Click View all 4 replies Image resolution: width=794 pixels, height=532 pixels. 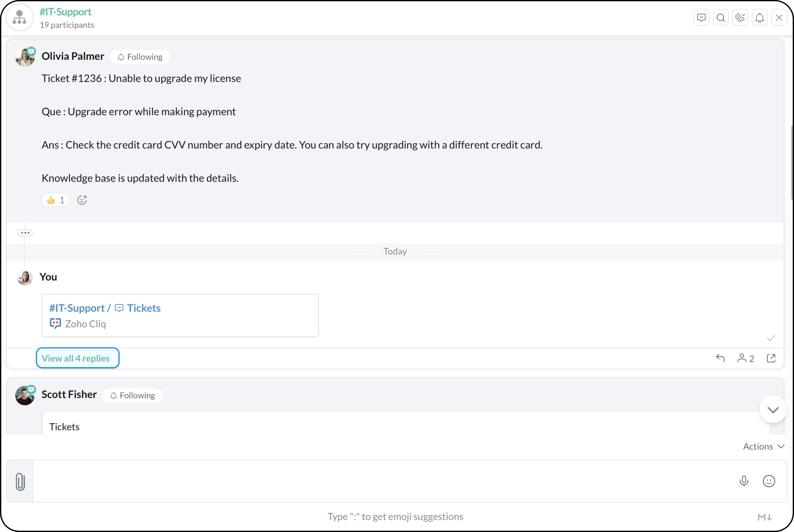(77, 358)
